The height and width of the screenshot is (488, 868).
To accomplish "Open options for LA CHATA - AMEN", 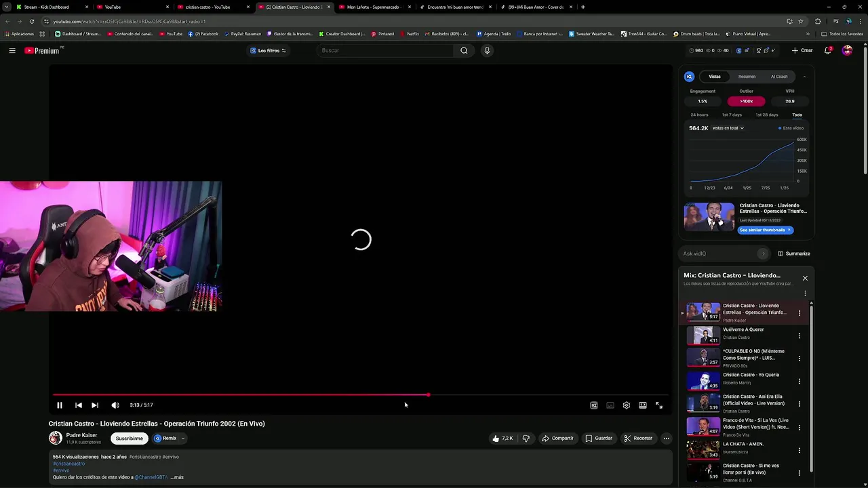I will (800, 450).
